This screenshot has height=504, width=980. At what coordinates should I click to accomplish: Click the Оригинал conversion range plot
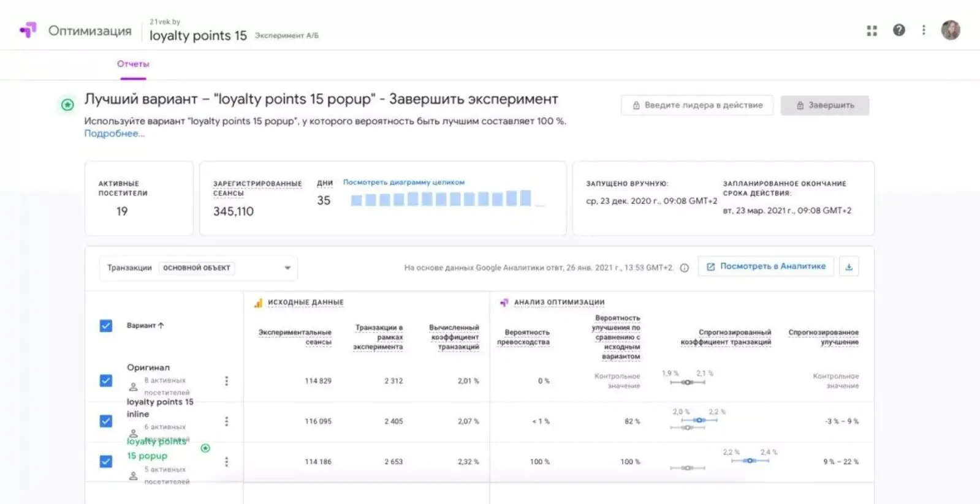[688, 382]
